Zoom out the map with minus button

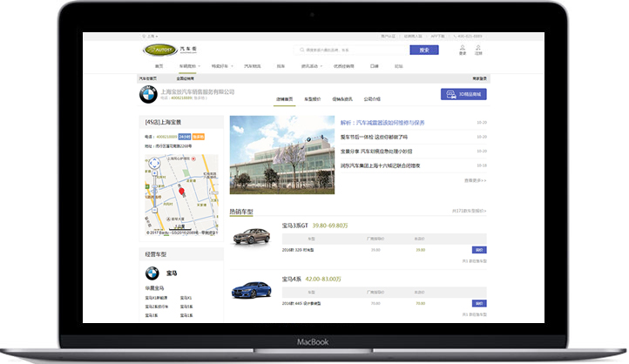pyautogui.click(x=154, y=210)
